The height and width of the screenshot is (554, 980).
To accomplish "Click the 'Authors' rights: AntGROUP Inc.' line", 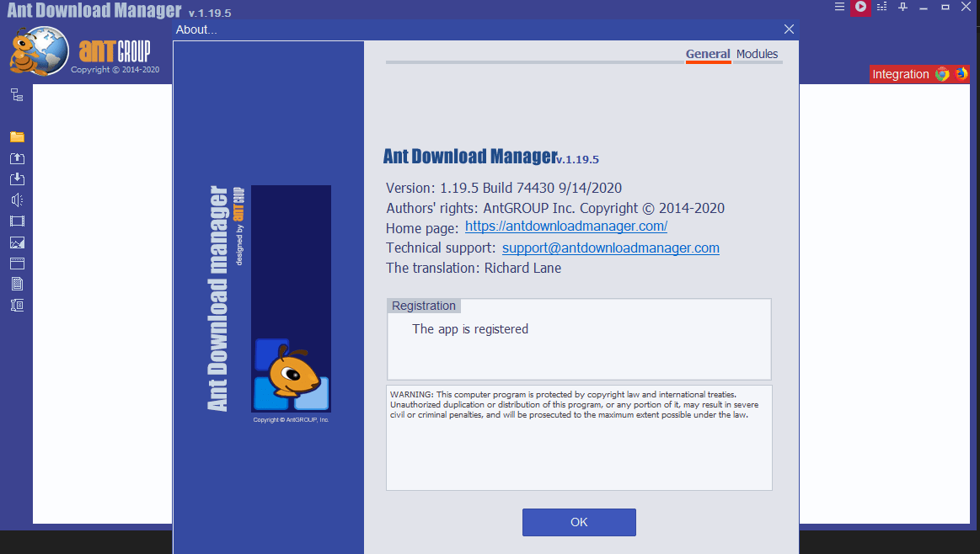I will 555,208.
